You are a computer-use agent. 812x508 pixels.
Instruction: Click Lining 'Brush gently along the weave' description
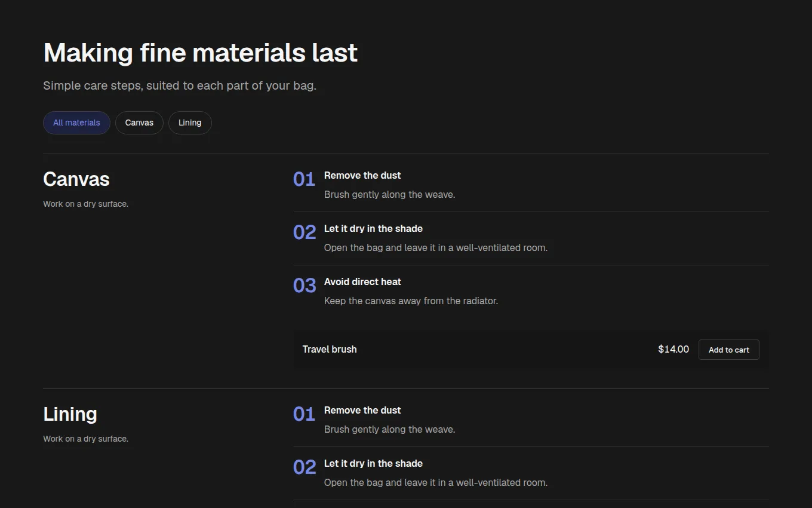389,429
